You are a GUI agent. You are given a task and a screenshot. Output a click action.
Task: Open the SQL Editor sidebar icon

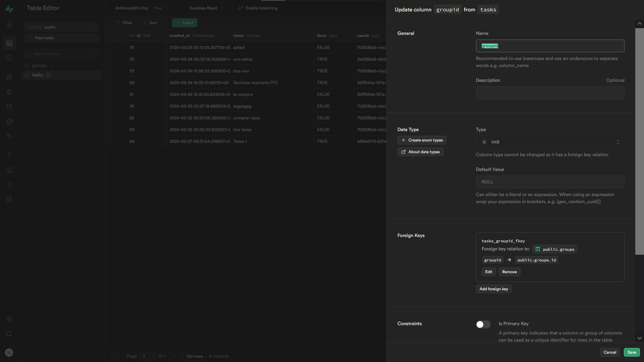coord(9,58)
